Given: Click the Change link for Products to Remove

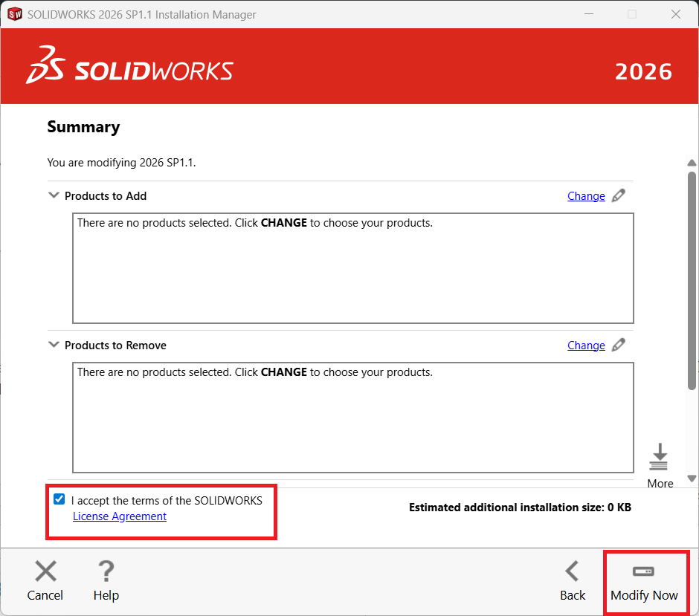Looking at the screenshot, I should 586,346.
